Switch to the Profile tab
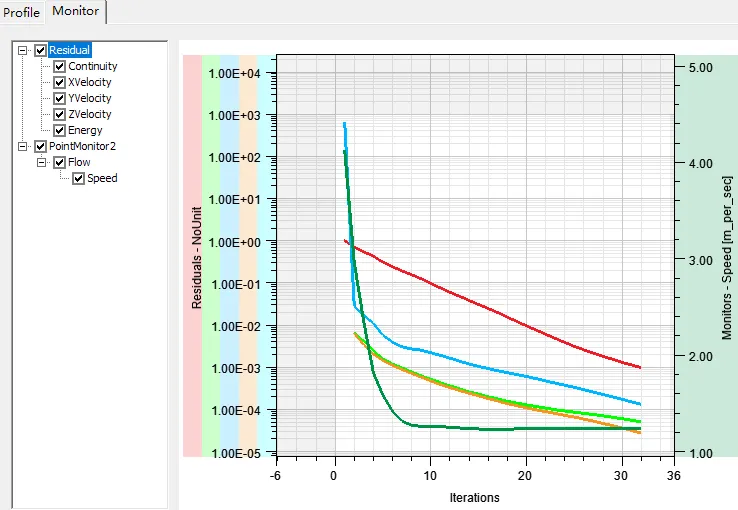 point(21,12)
